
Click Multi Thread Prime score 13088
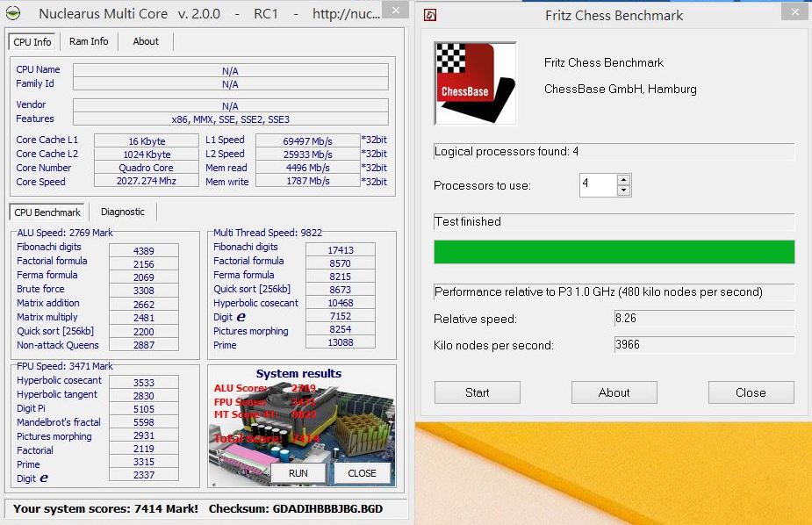(341, 342)
